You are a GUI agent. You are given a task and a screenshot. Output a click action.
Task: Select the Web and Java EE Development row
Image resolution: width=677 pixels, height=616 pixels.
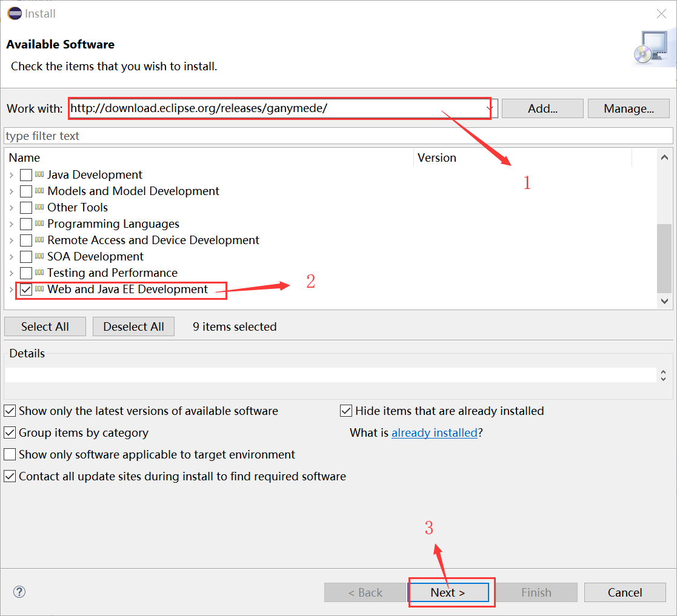tap(127, 290)
